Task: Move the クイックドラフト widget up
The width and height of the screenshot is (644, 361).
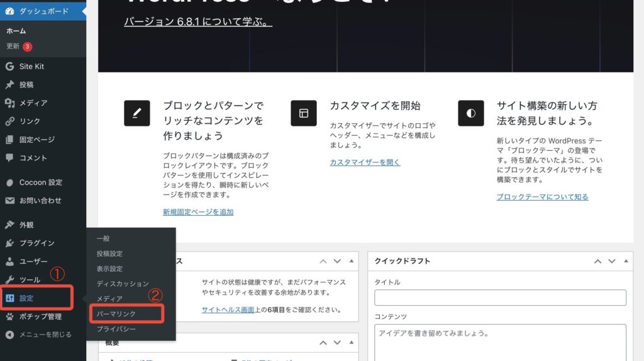Action: click(x=597, y=261)
